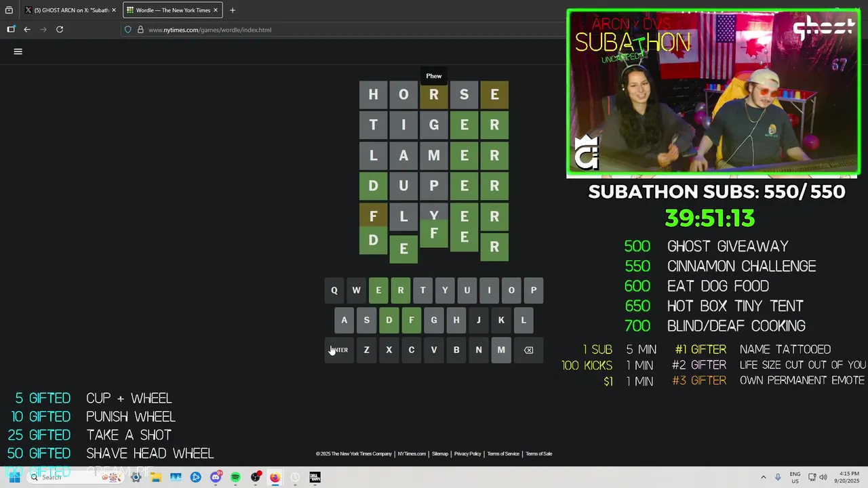This screenshot has width=868, height=488.
Task: Tap the W key on Wordle keyboard
Action: (x=356, y=290)
